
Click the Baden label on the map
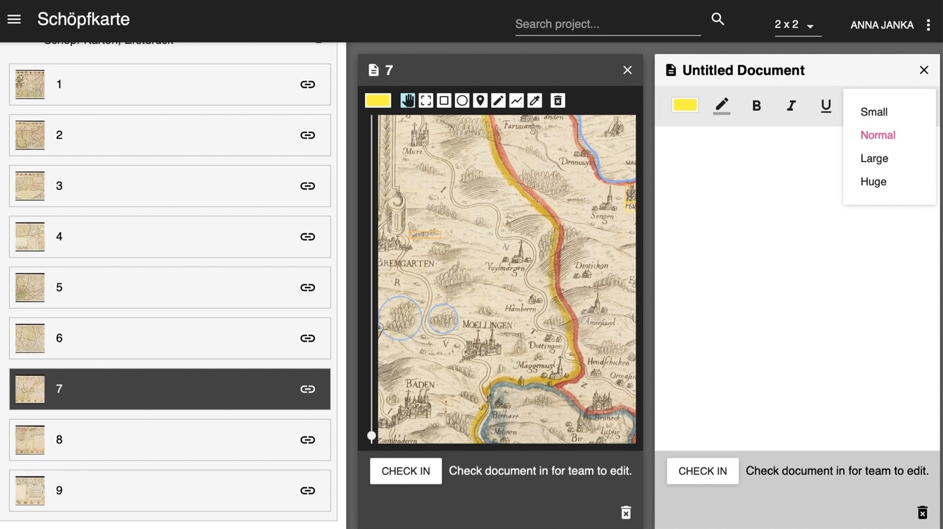(420, 384)
